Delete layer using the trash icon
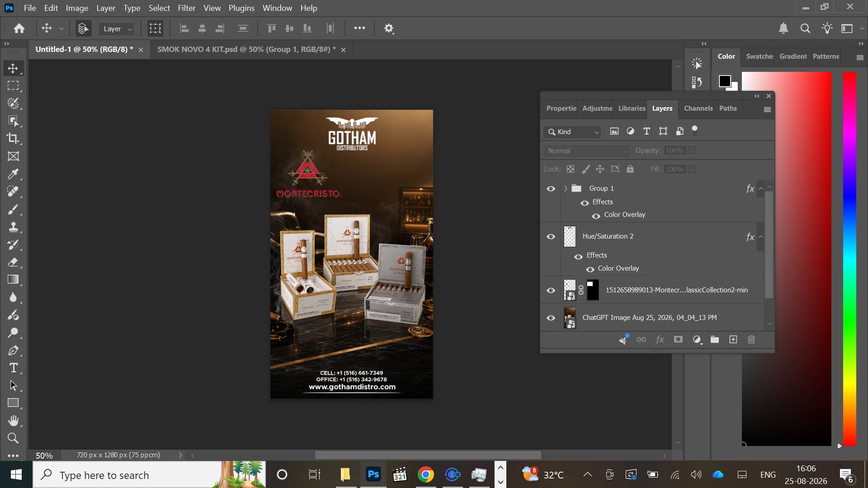The height and width of the screenshot is (488, 868). (x=751, y=339)
